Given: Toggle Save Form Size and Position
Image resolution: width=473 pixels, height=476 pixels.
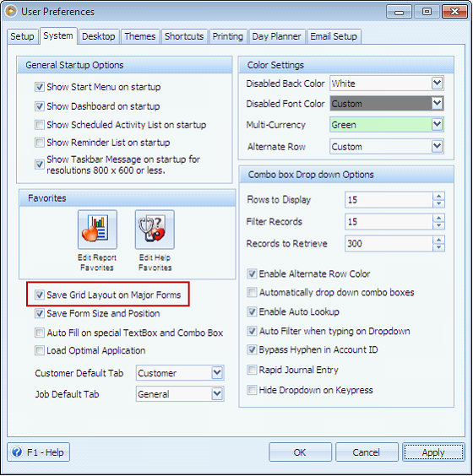Looking at the screenshot, I should pyautogui.click(x=40, y=313).
